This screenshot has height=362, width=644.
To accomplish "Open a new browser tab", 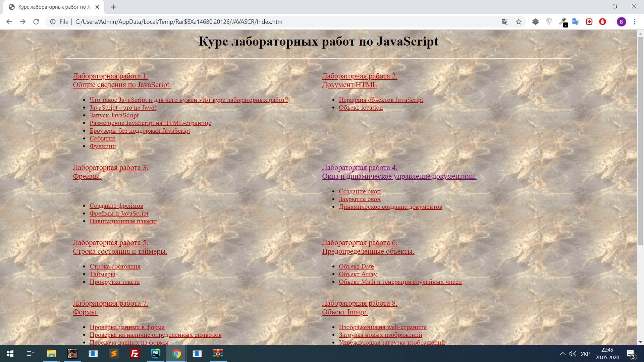I will pos(113,7).
